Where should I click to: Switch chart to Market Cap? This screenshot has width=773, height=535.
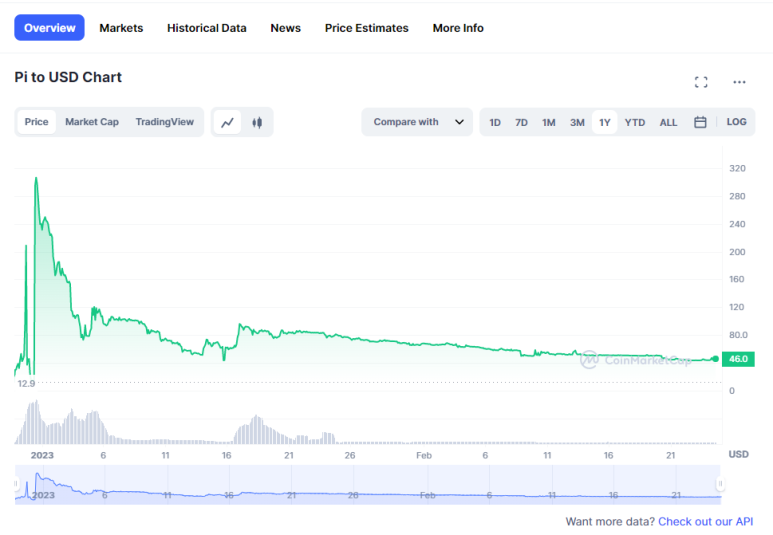(92, 122)
